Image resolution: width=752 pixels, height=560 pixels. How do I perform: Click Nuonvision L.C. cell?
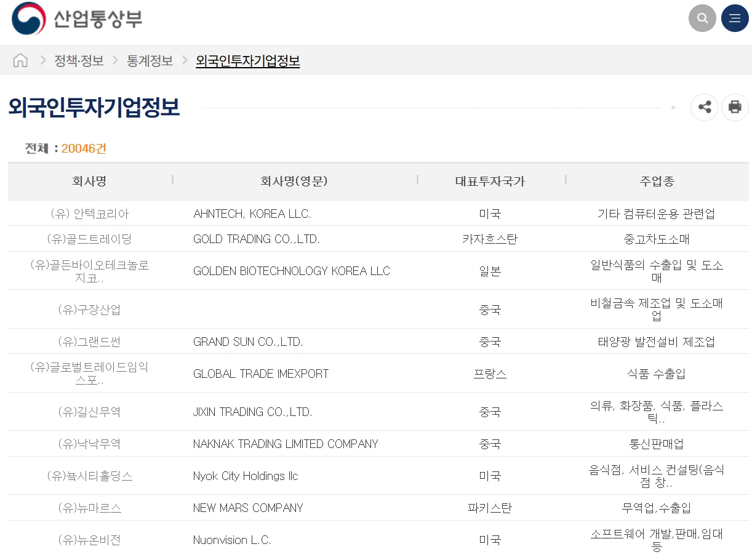[232, 540]
